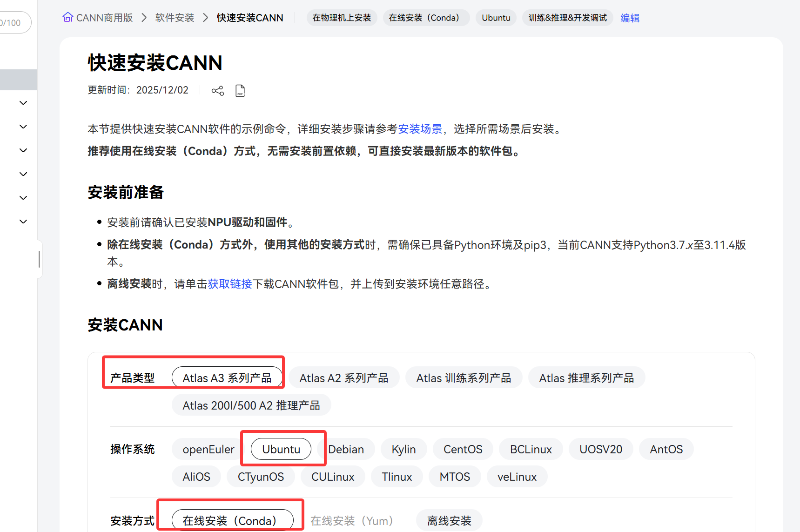Screen dimensions: 800x532
Task: Choose CTyunOS operating system
Action: tap(261, 477)
